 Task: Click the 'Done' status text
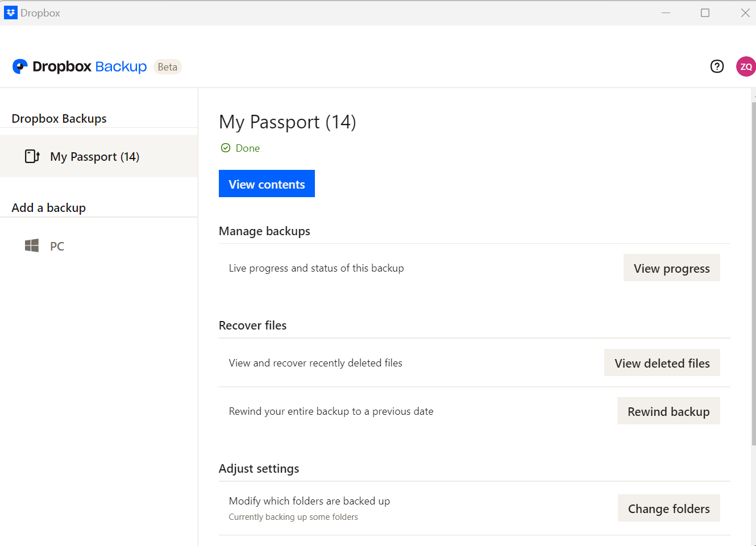(248, 148)
